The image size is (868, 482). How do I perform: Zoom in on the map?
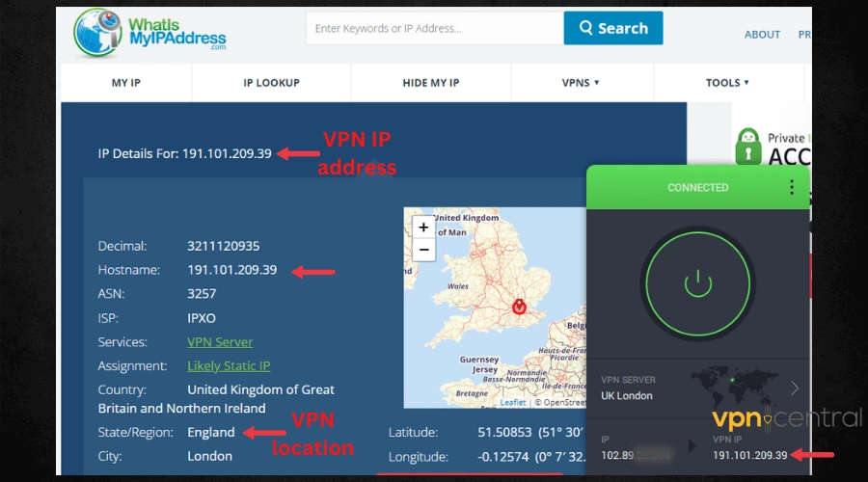[x=422, y=228]
